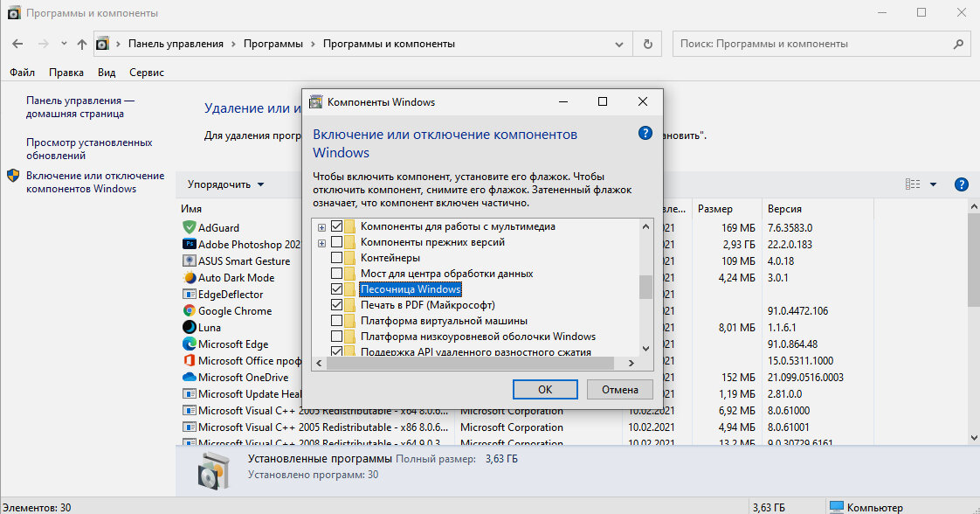Click the Windows Components dialog title icon

pyautogui.click(x=316, y=102)
